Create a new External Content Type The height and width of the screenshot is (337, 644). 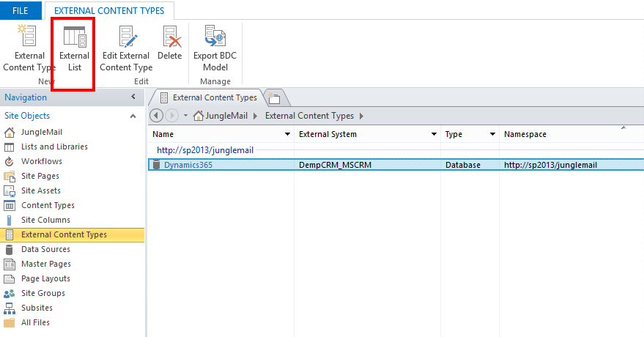(x=29, y=48)
